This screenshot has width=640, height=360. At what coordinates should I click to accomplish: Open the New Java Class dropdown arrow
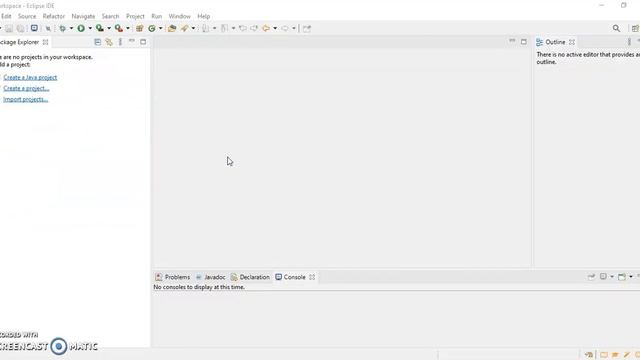point(160,28)
